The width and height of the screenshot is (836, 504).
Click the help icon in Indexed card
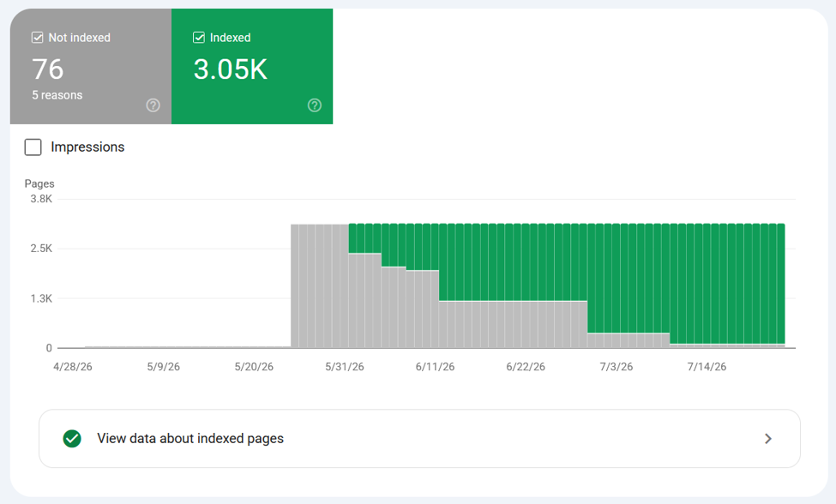click(x=315, y=105)
